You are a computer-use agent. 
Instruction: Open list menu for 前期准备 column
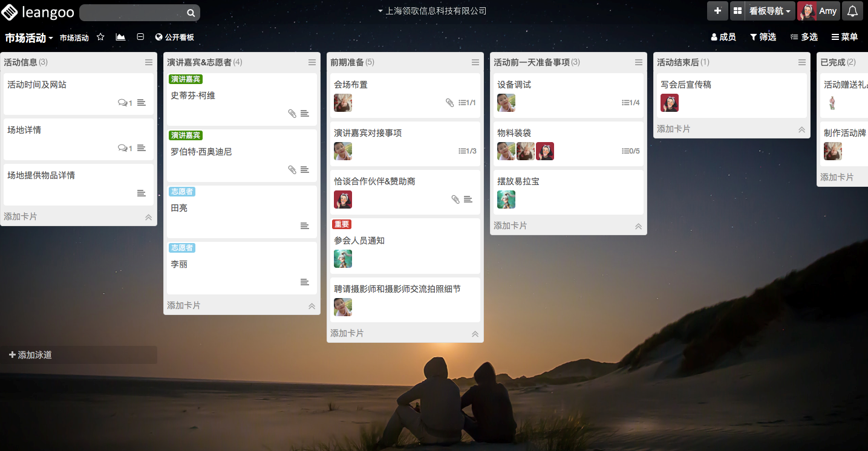pyautogui.click(x=475, y=62)
